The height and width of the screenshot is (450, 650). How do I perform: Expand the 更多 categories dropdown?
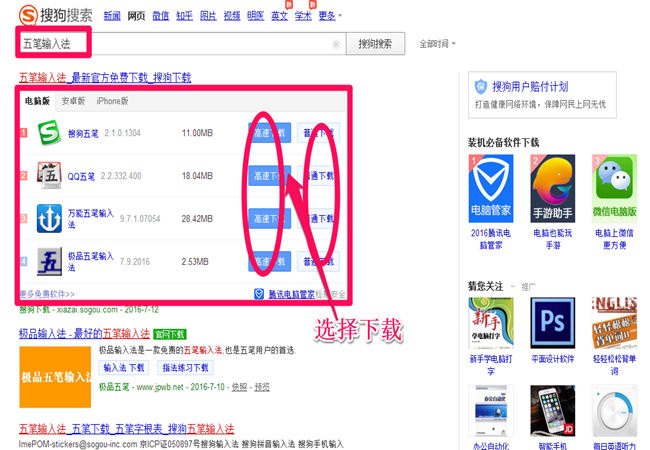(330, 16)
